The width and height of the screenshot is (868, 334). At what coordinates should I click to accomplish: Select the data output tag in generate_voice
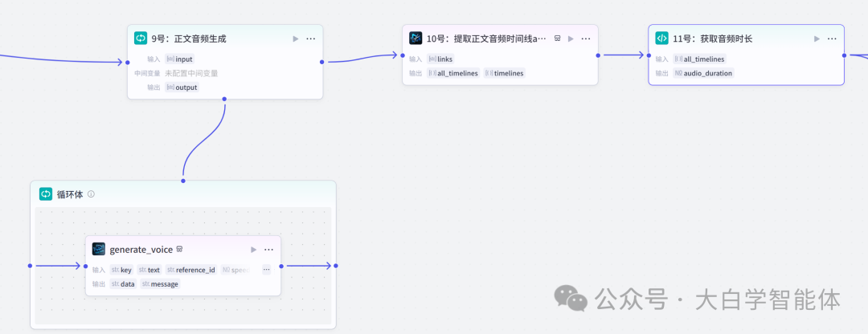(x=123, y=283)
